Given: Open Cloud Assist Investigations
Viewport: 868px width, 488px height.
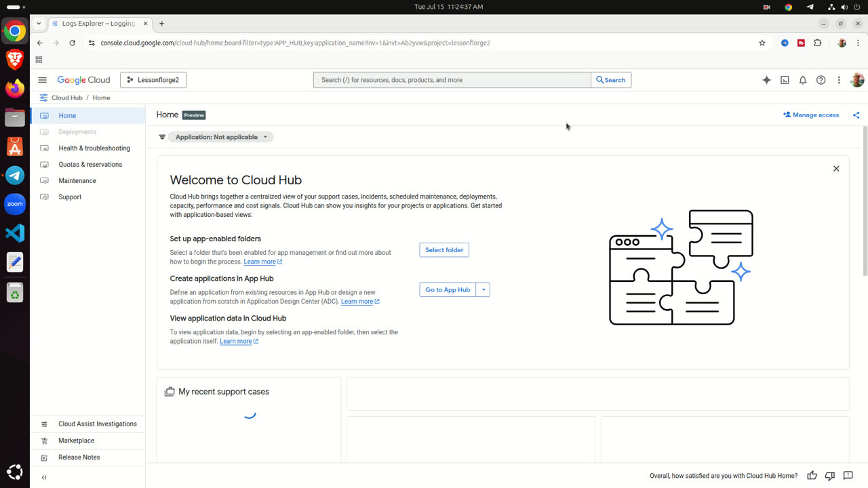Looking at the screenshot, I should click(x=87, y=424).
